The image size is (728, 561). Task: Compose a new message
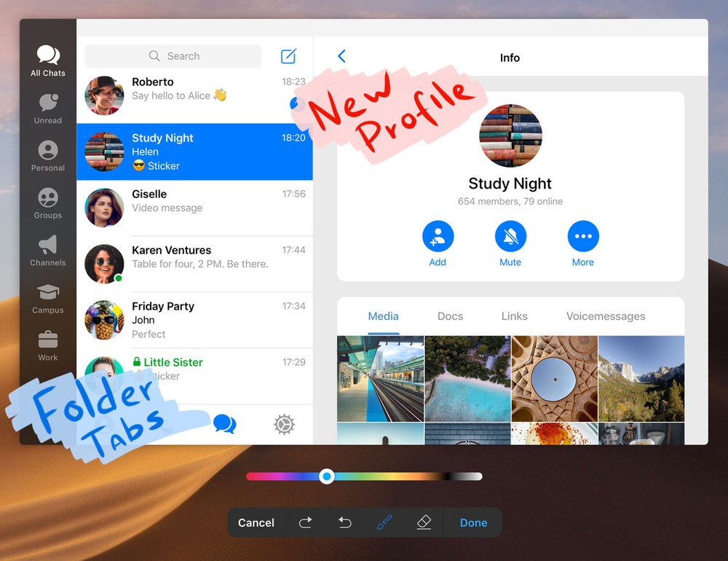point(289,56)
